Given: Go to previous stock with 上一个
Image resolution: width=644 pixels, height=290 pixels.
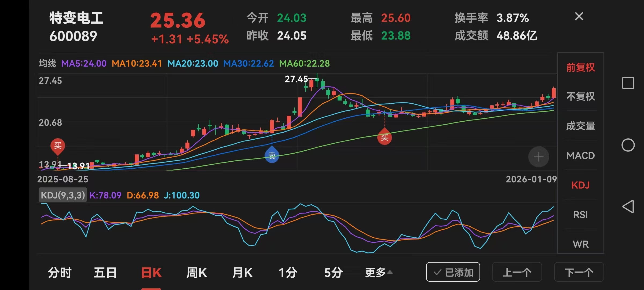Looking at the screenshot, I should click(x=517, y=272).
